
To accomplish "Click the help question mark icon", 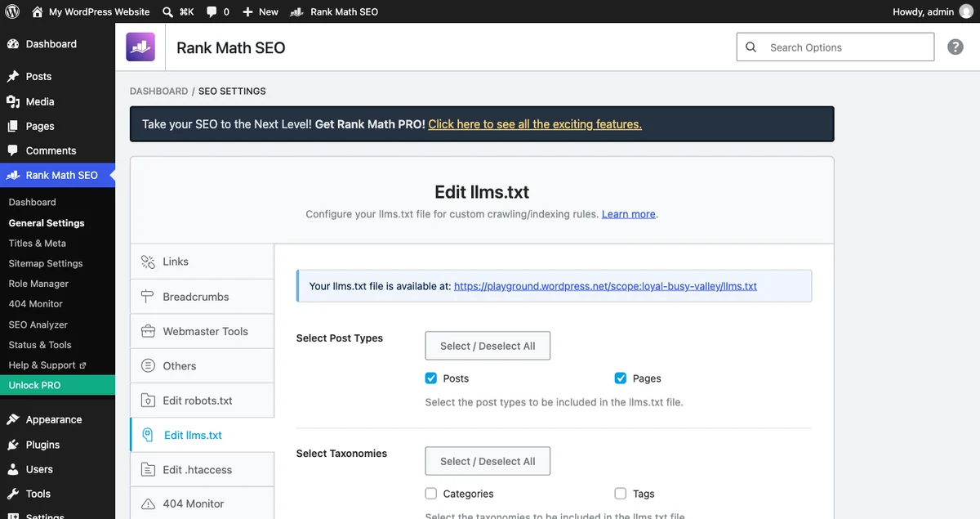I will 955,47.
